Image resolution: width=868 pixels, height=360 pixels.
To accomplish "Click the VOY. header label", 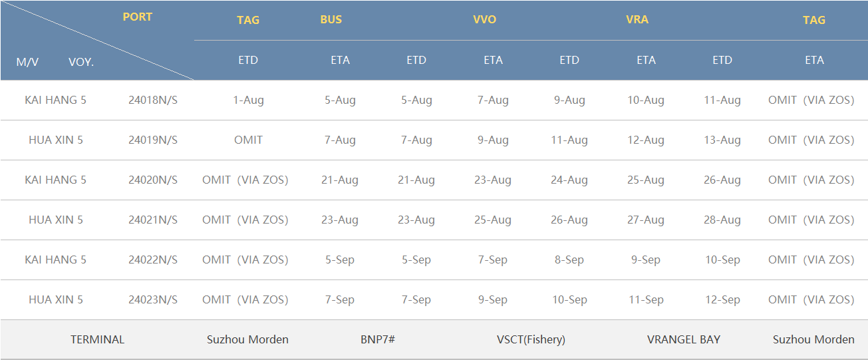I will (81, 62).
